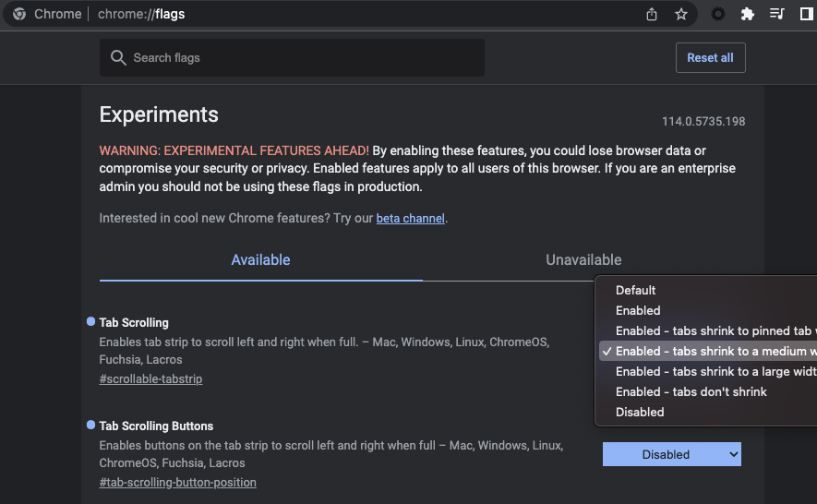Open the beta channel link

tap(410, 219)
